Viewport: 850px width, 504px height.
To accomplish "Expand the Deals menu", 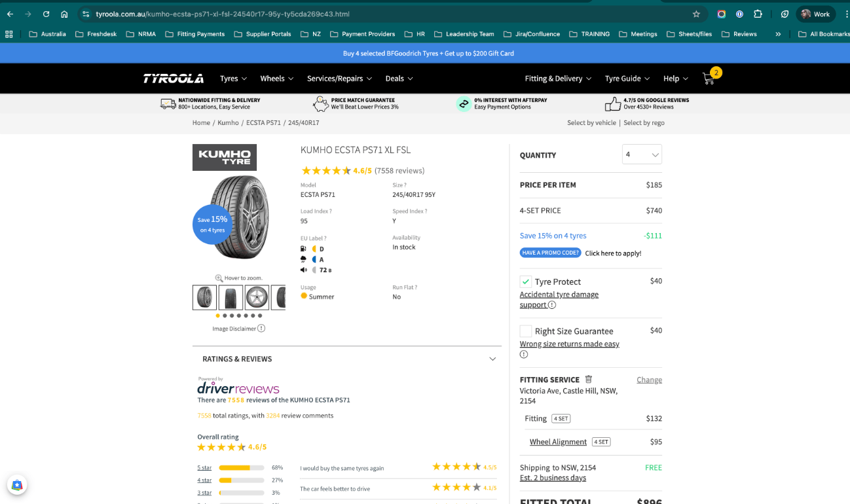I will tap(399, 79).
